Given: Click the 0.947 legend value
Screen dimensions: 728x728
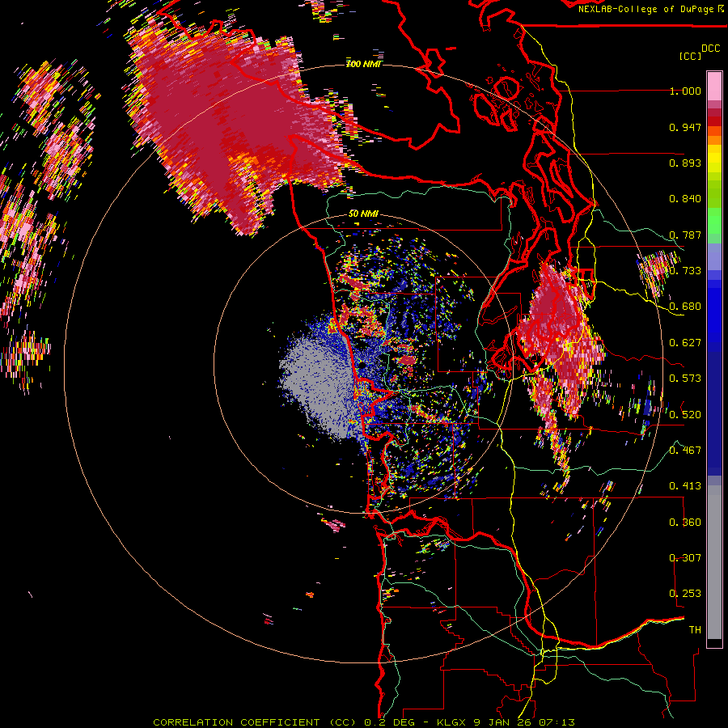Looking at the screenshot, I should tap(685, 127).
